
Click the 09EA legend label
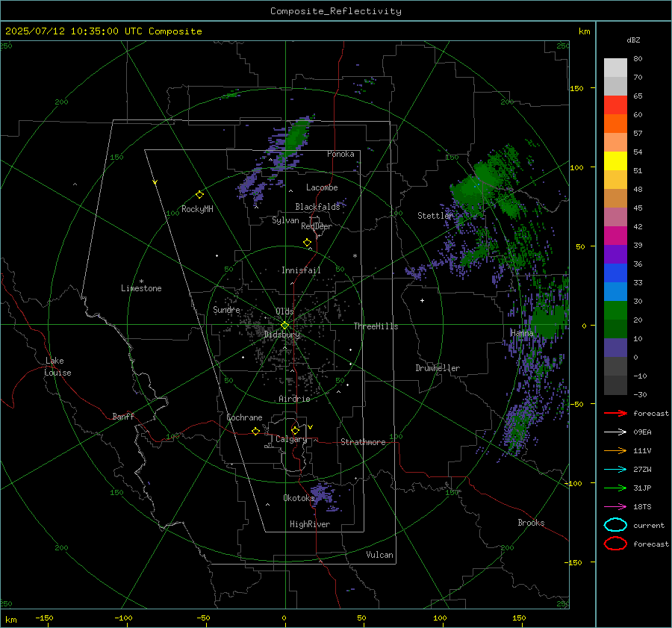pos(642,432)
